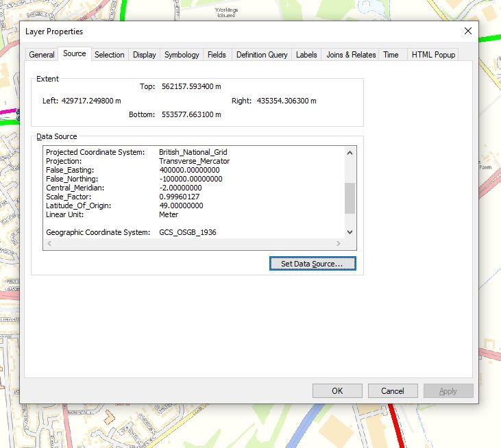Click the data source scroll up arrow
The height and width of the screenshot is (448, 501).
350,153
